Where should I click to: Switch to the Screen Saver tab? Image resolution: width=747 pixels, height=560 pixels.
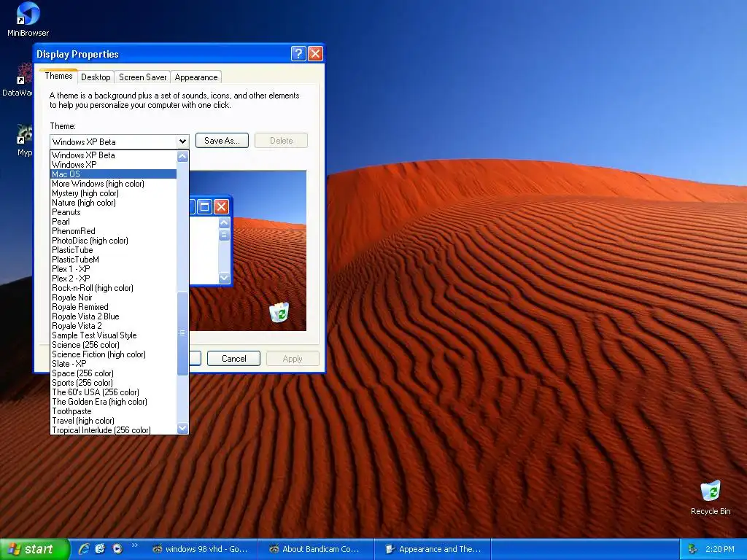(x=142, y=77)
